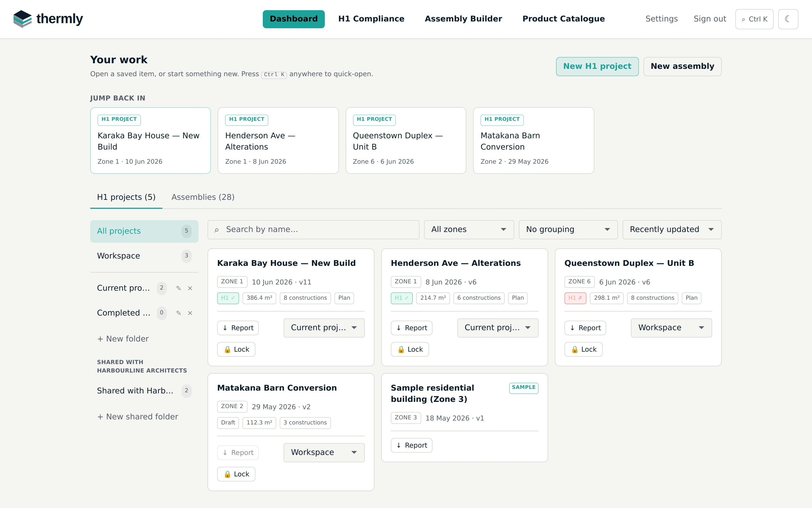Delete the Current projects folder X icon
Screen dimensions: 812x508
coord(190,288)
